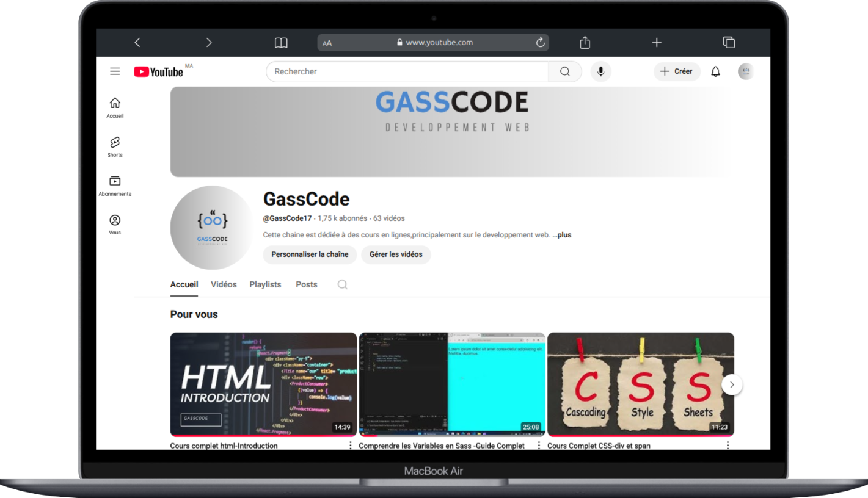Open a new tab with the plus icon
Screen dimensions: 868x498
[x=656, y=42]
